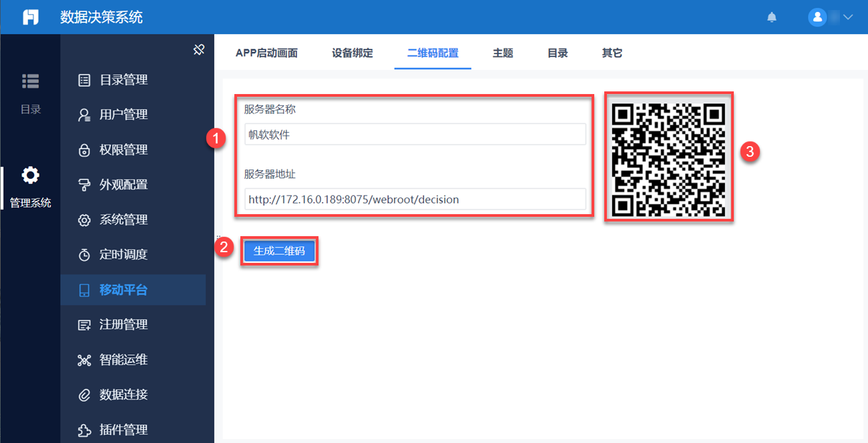Screen dimensions: 868x443
Task: Click the 移动平台 tablet icon
Action: click(x=84, y=290)
